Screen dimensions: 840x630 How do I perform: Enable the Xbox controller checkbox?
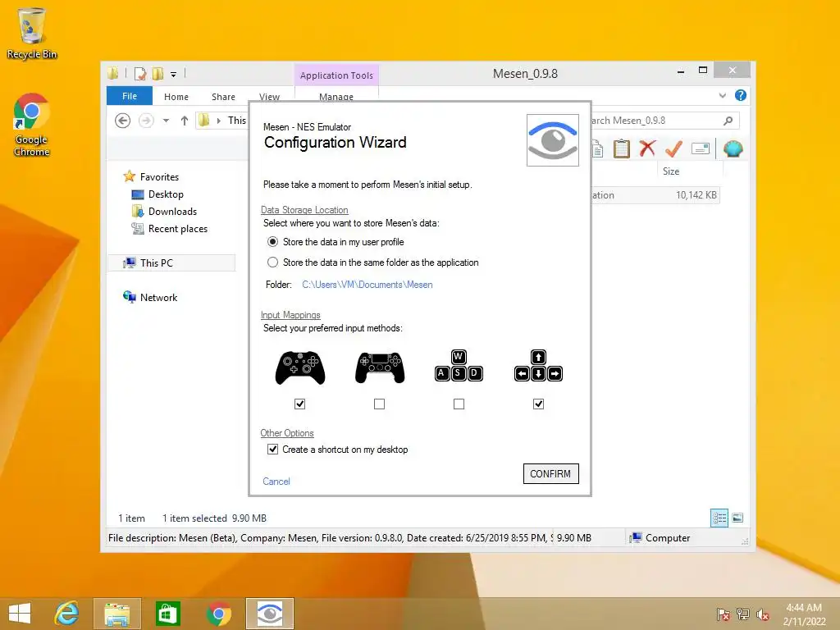[x=300, y=404]
